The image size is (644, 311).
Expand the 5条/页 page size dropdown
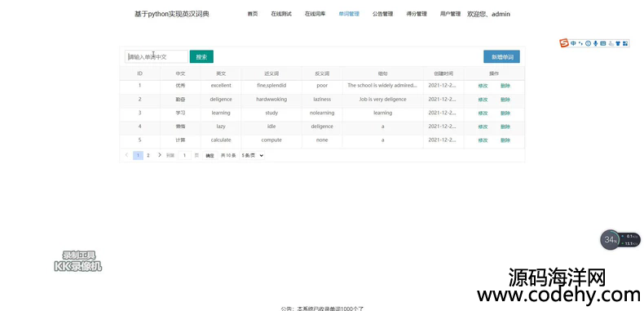252,155
